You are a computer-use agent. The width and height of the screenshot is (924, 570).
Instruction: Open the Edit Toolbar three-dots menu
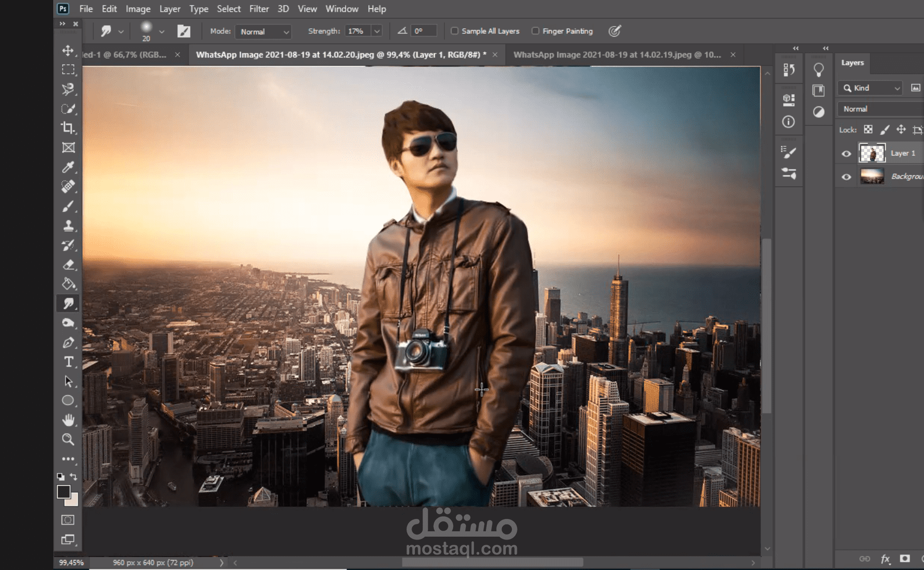pyautogui.click(x=68, y=459)
